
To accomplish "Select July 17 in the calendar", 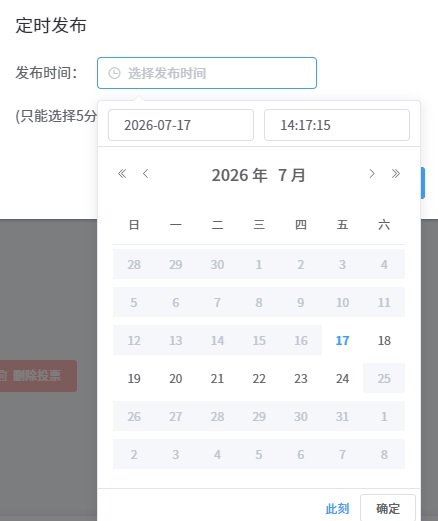I will pos(342,340).
